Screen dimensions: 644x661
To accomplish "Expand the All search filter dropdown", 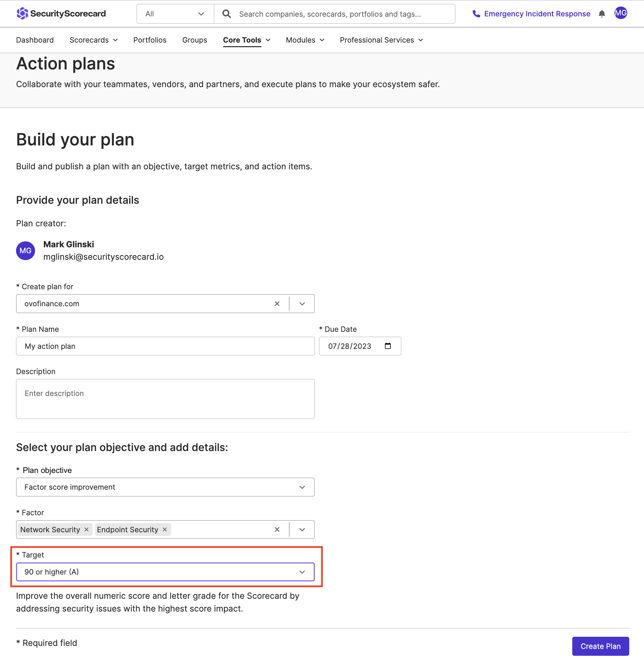I will pos(201,14).
